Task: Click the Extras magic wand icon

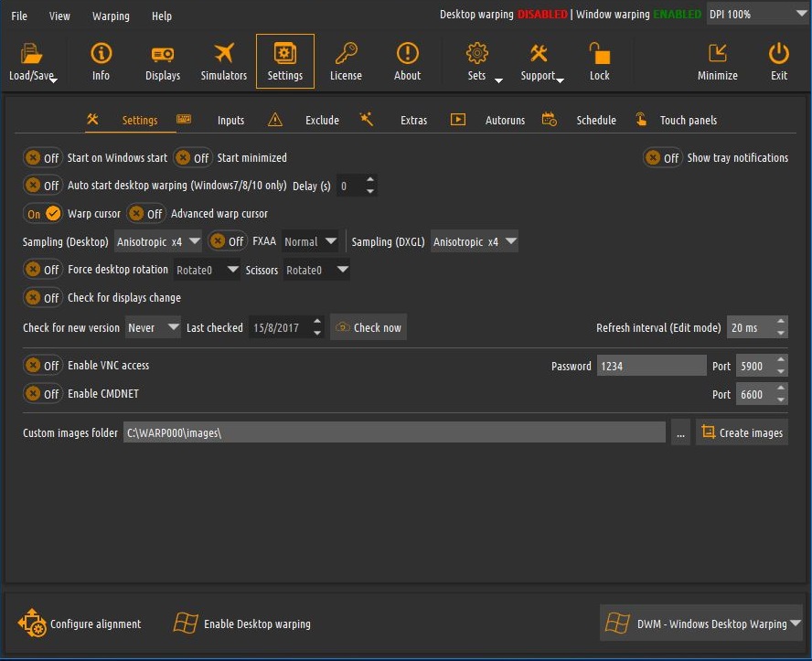Action: tap(366, 119)
